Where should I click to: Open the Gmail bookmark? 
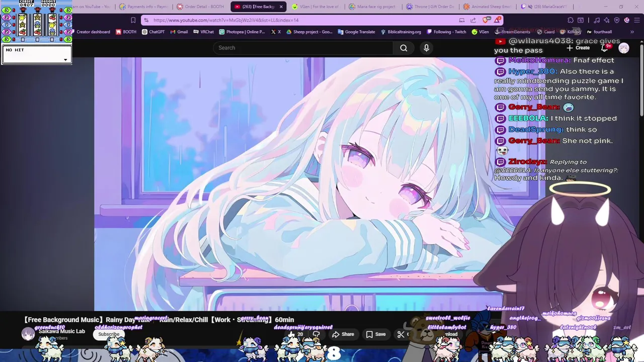pyautogui.click(x=179, y=32)
